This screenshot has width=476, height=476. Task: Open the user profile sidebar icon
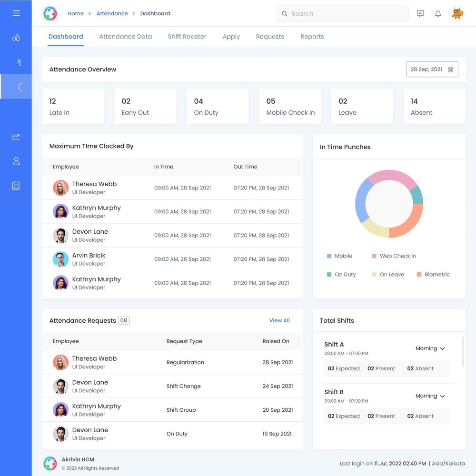click(16, 161)
